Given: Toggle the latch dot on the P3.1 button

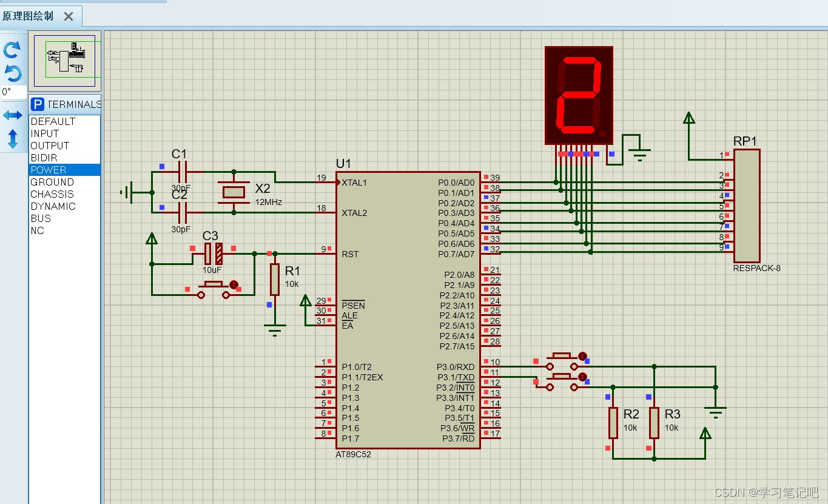Looking at the screenshot, I should [582, 377].
